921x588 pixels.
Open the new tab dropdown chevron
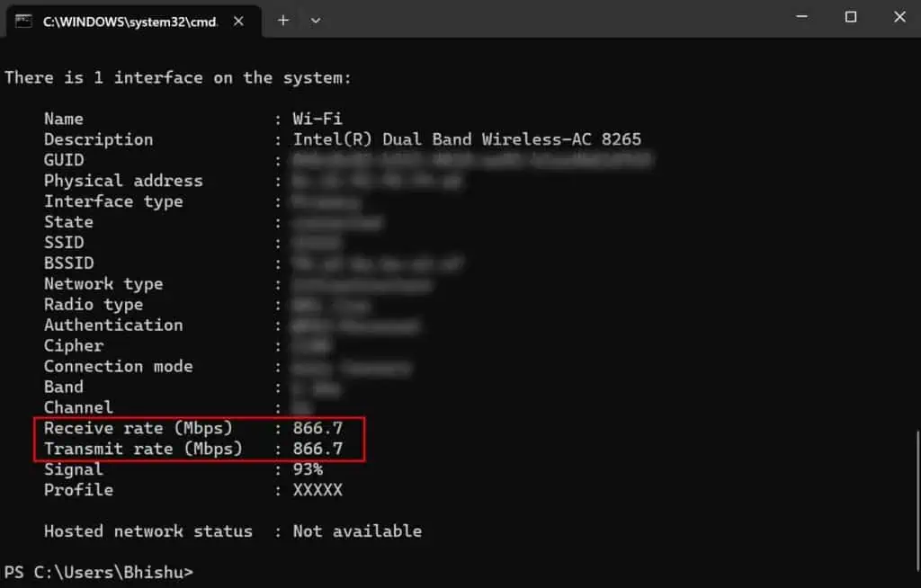315,20
